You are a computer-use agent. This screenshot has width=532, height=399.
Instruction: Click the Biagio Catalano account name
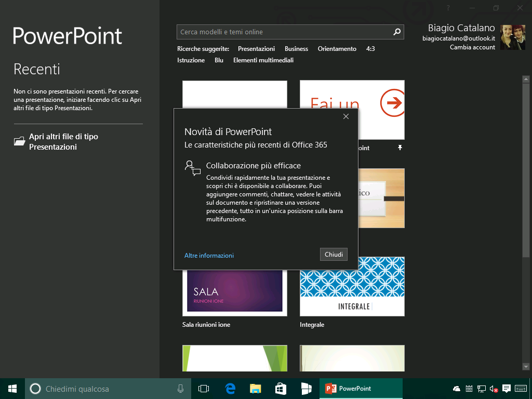[x=461, y=28]
